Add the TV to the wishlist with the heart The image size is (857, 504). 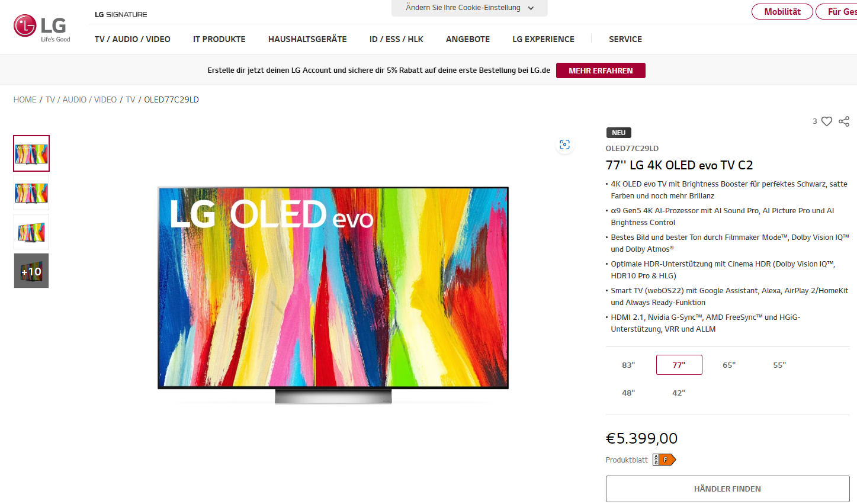point(827,121)
